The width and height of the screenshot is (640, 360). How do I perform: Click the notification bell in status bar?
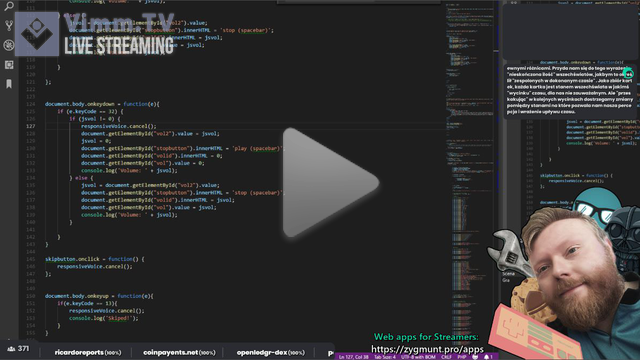tap(486, 357)
